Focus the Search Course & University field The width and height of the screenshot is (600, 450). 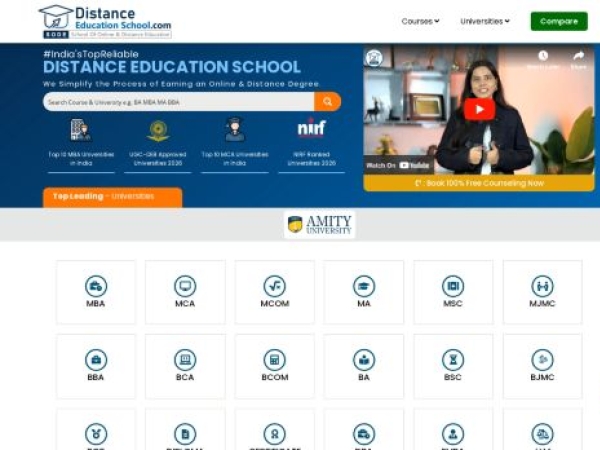pyautogui.click(x=179, y=102)
